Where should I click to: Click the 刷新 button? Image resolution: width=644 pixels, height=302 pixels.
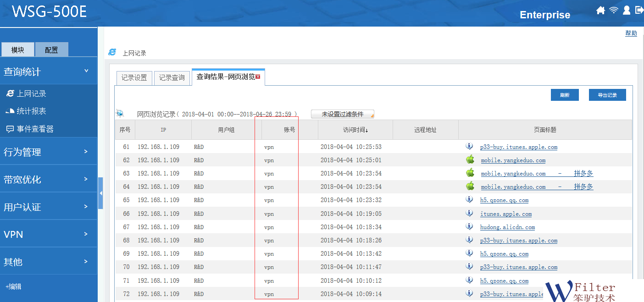[x=565, y=95]
